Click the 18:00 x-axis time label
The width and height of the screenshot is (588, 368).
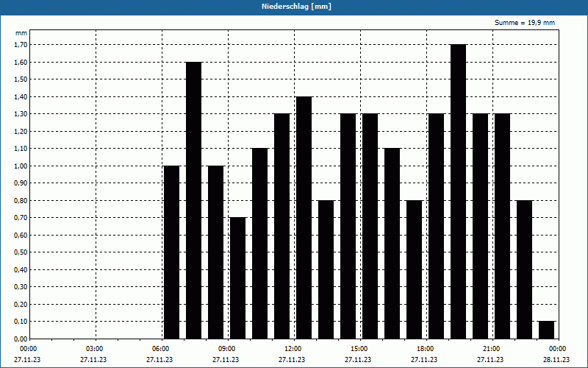pos(426,349)
